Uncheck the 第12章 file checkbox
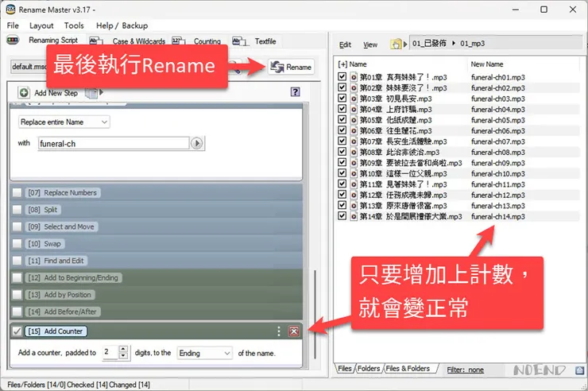This screenshot has height=391, width=588. click(342, 194)
